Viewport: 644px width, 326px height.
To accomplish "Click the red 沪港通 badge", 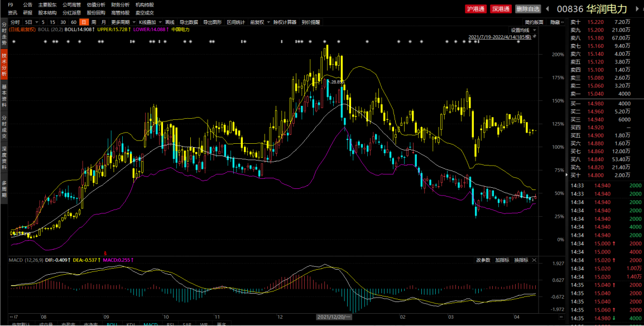I will click(x=475, y=9).
